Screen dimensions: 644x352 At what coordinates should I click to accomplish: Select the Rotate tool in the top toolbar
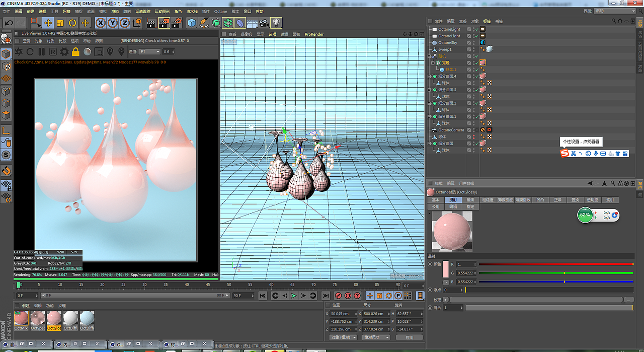(72, 23)
